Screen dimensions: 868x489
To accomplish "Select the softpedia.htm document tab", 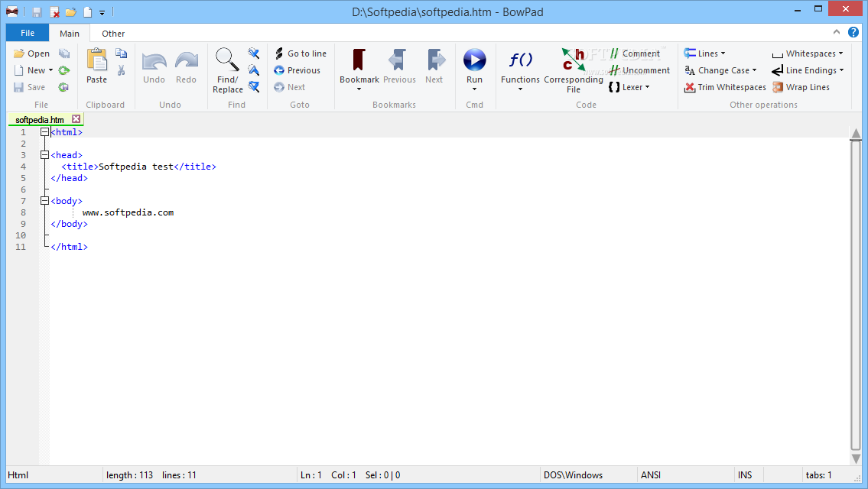I will click(40, 119).
